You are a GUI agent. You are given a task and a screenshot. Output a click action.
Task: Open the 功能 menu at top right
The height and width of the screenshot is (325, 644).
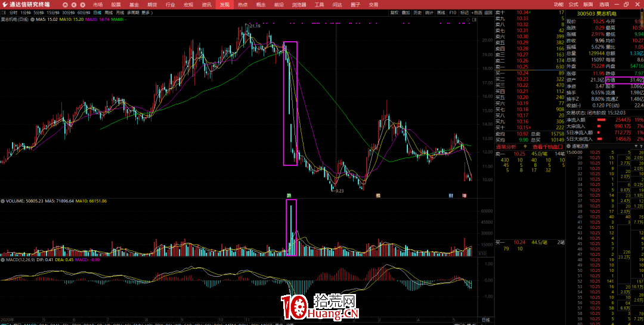pyautogui.click(x=559, y=5)
